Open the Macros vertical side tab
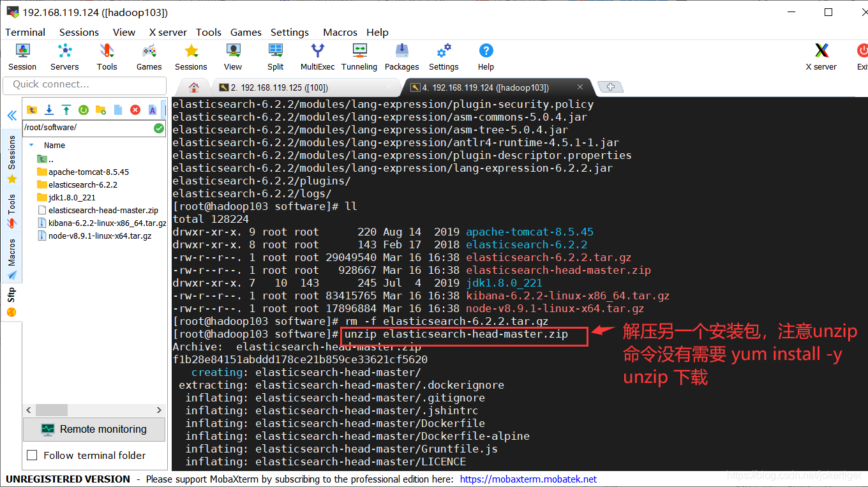 [11, 258]
